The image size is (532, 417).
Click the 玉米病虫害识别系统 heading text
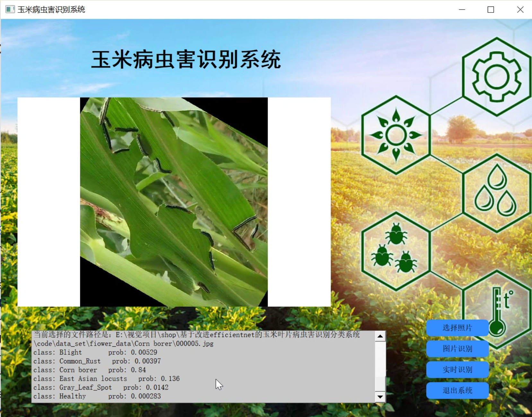coord(186,59)
